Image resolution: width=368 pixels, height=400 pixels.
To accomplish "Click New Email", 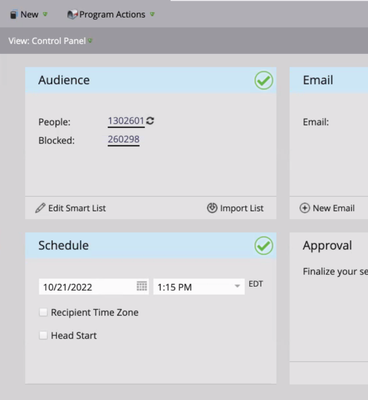I will (327, 208).
